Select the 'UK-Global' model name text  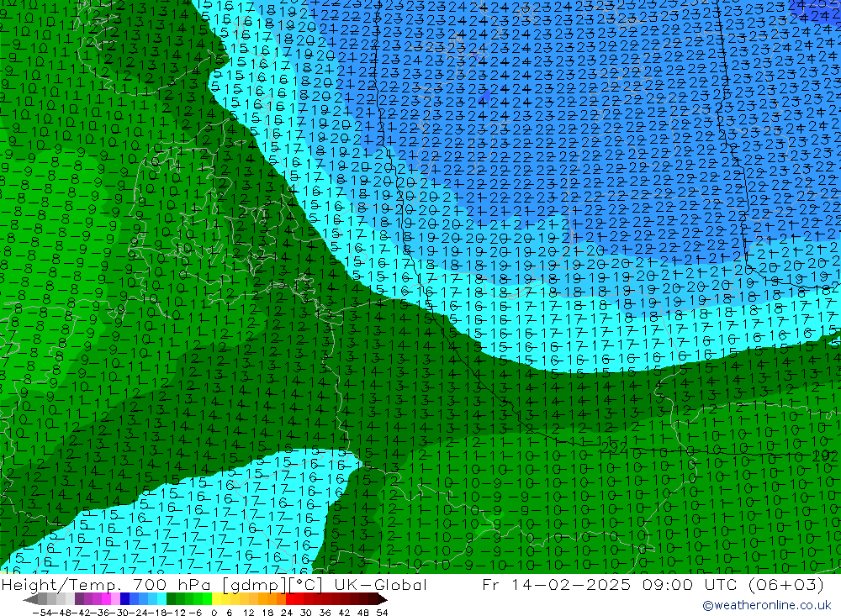tap(380, 585)
